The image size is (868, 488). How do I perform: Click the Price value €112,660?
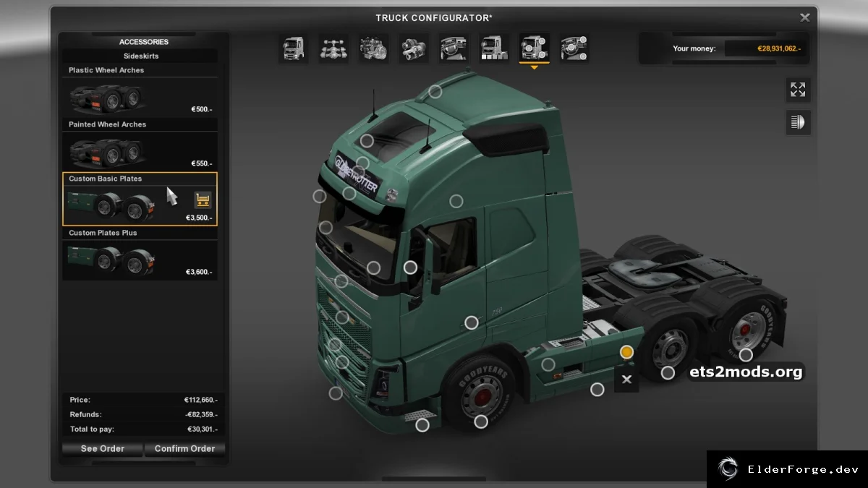pyautogui.click(x=200, y=400)
